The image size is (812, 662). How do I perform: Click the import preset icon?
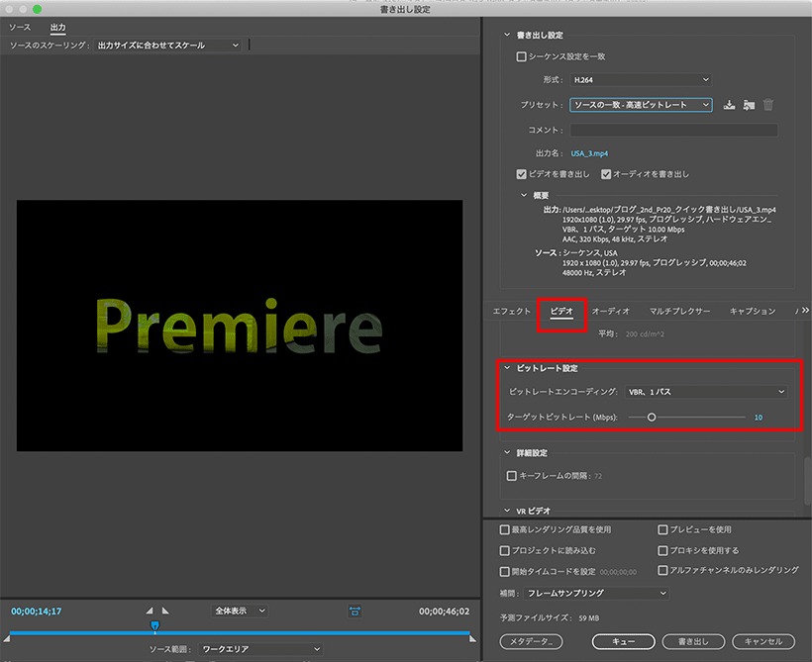point(749,105)
